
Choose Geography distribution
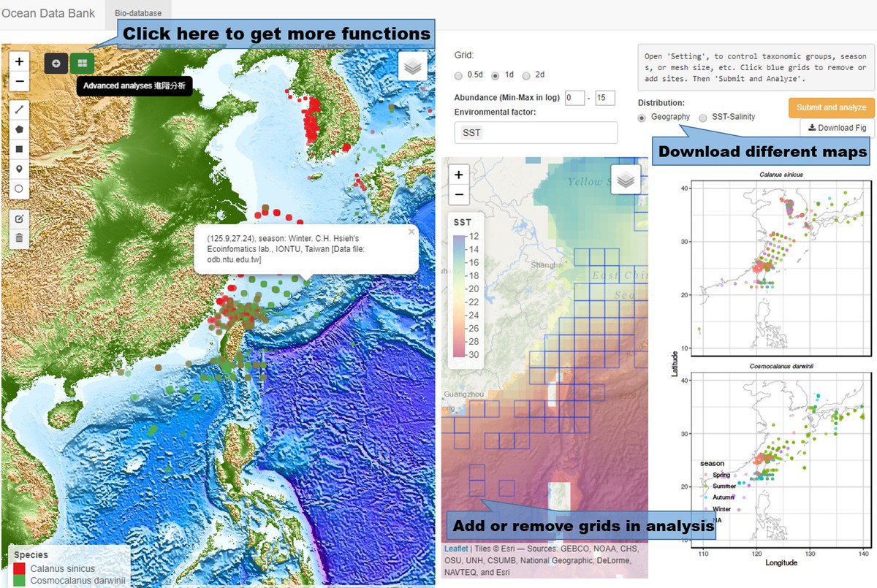[x=642, y=117]
